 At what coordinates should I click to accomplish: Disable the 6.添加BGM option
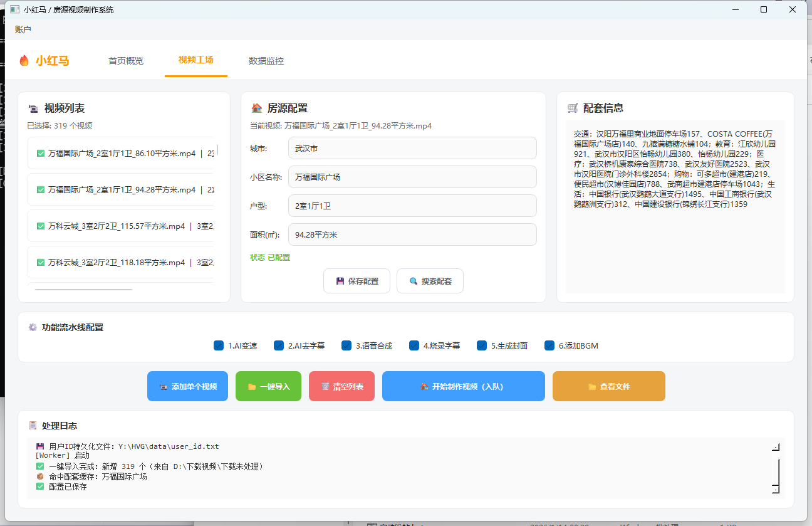[x=549, y=345]
